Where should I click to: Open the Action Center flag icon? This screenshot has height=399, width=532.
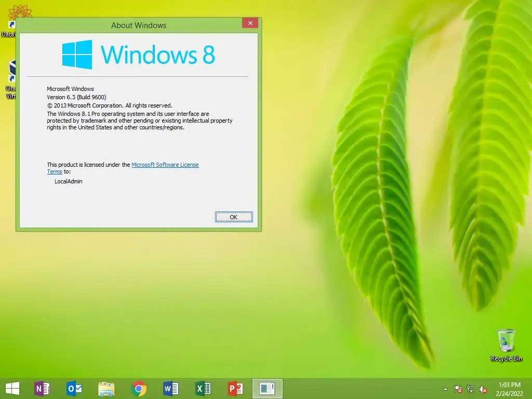pos(458,389)
